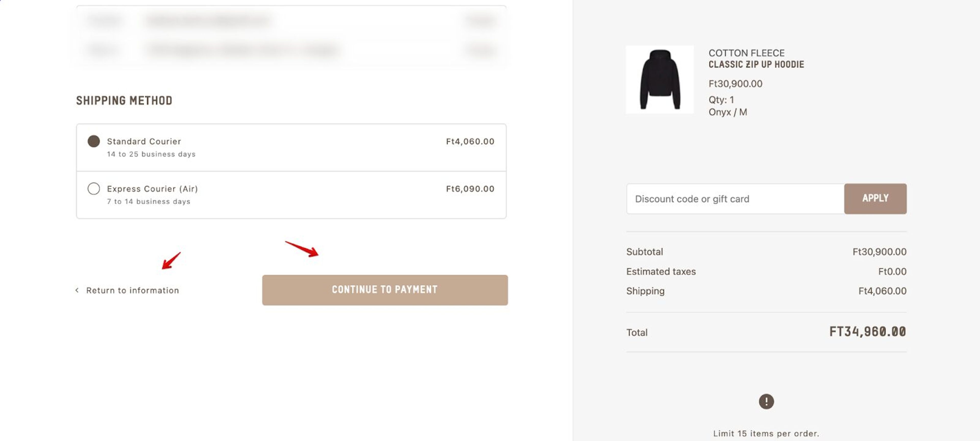The width and height of the screenshot is (980, 441).
Task: Click the black hoodie product thumbnail
Action: 660,80
